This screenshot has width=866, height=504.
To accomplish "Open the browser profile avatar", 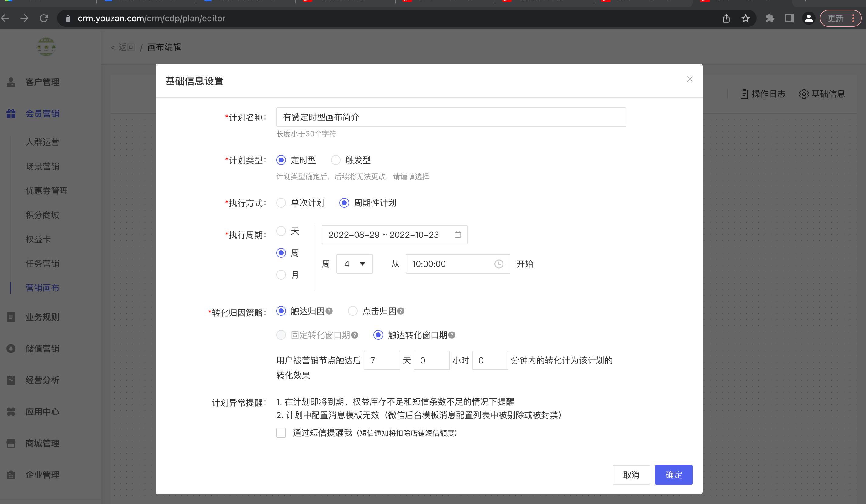I will point(809,18).
